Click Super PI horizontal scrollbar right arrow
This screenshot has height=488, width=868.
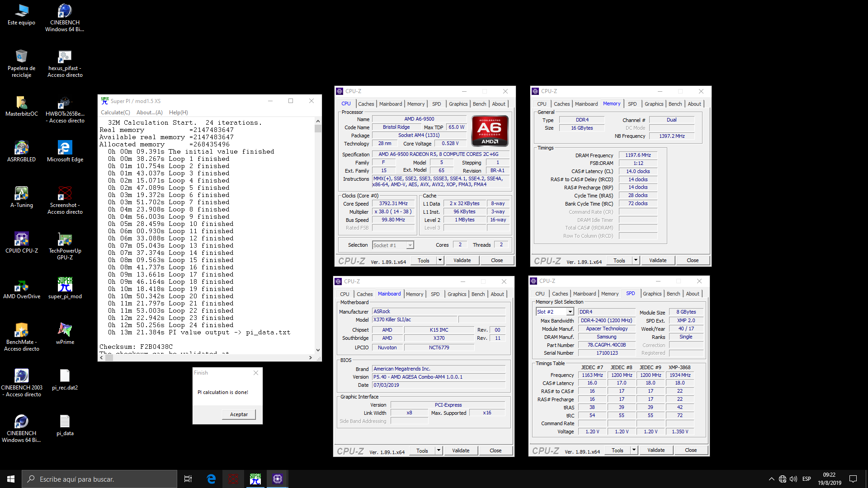(x=310, y=357)
